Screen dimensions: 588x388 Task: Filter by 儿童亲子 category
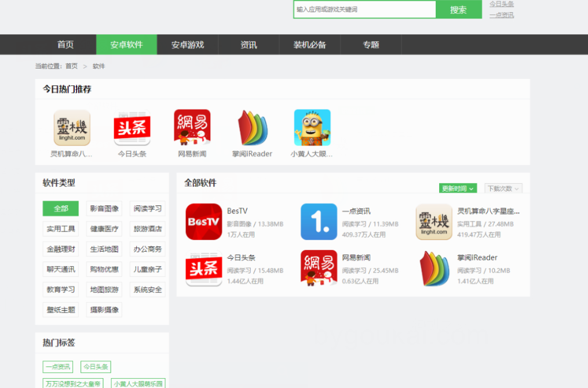point(148,269)
